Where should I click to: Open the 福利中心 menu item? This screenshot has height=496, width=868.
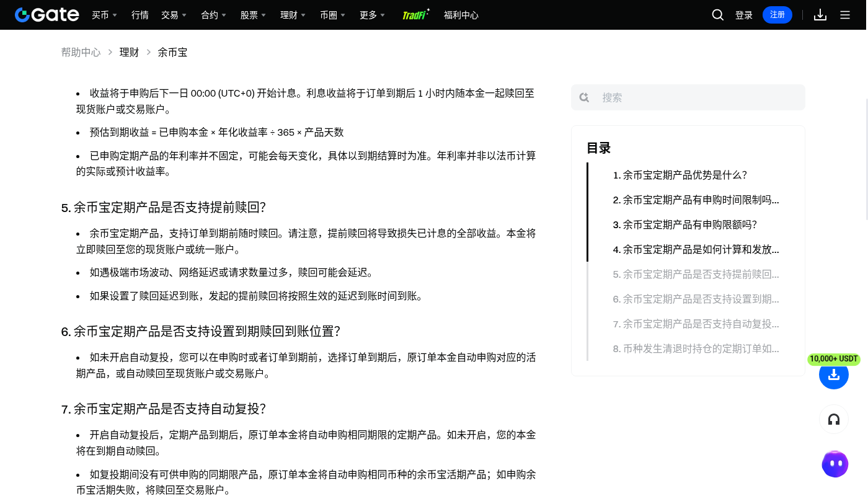click(x=461, y=15)
